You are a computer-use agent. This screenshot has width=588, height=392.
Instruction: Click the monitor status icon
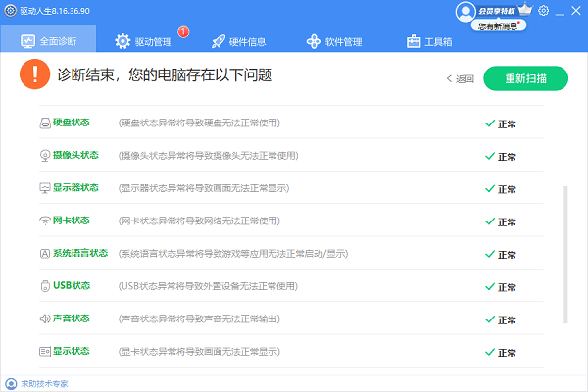pos(45,188)
